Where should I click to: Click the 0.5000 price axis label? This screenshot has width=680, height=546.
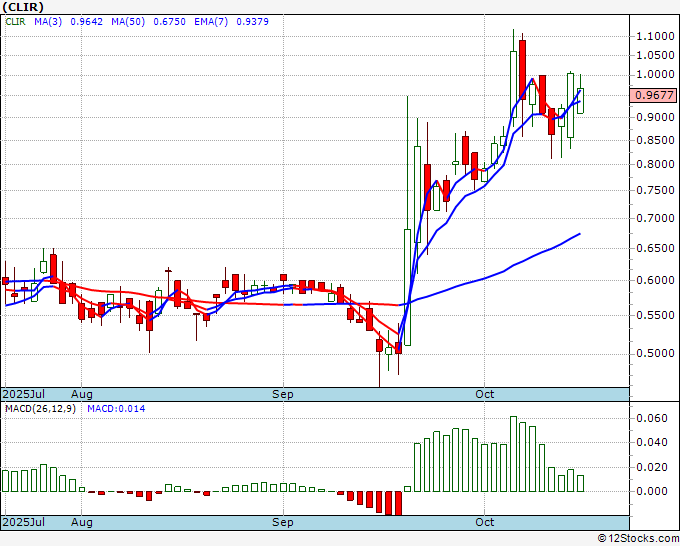[655, 354]
